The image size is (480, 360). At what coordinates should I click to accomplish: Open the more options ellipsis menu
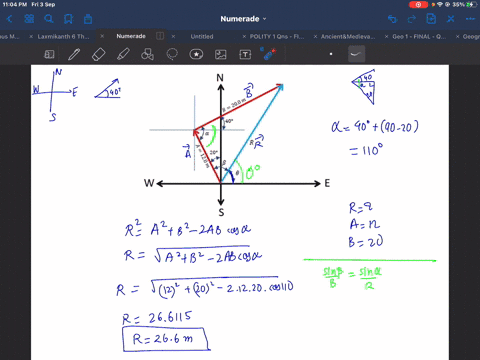(x=470, y=19)
